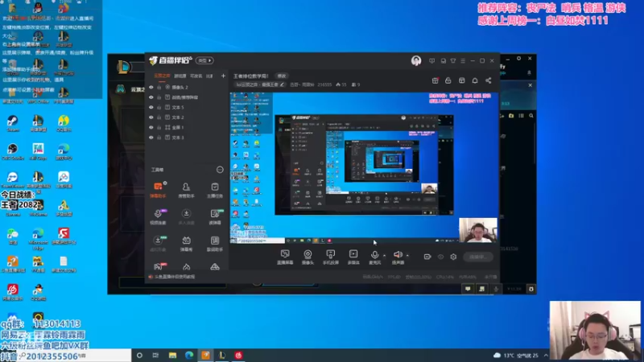Viewport: 644px width, 362px height.
Task: Open File Explorer from the taskbar
Action: 172,356
